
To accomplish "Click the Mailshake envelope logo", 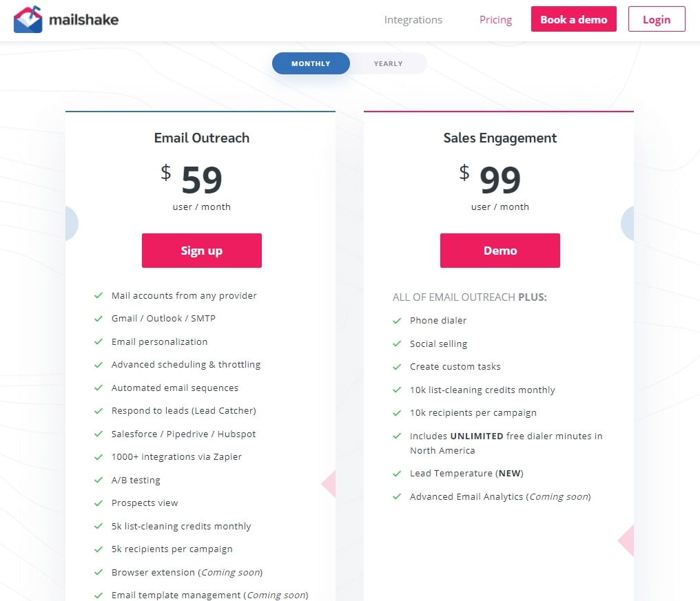I will pos(28,19).
